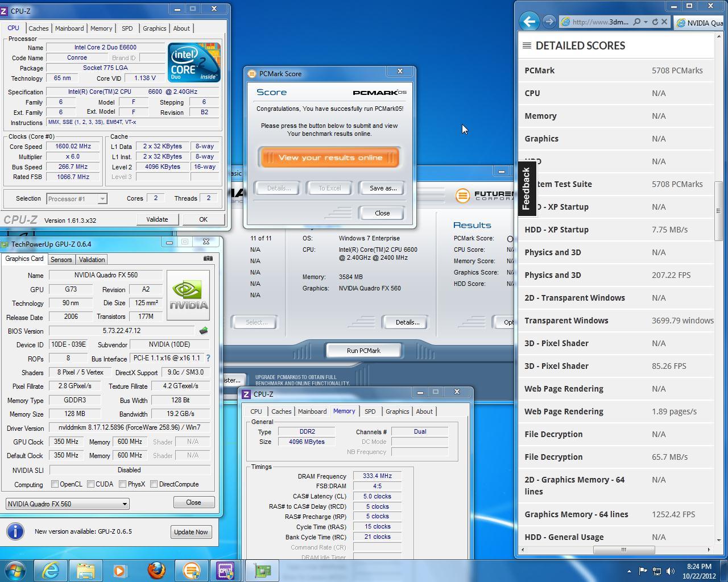
Task: Open the Windows Start menu
Action: click(x=15, y=570)
